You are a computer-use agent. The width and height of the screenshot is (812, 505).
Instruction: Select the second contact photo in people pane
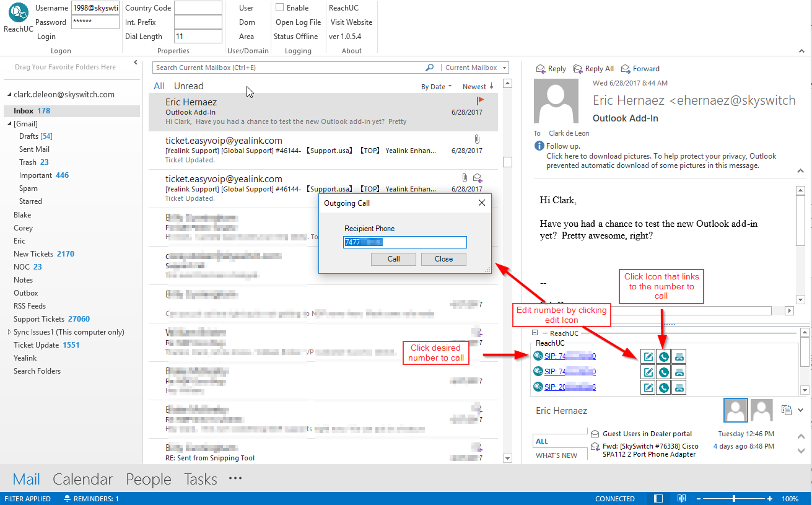coord(762,410)
